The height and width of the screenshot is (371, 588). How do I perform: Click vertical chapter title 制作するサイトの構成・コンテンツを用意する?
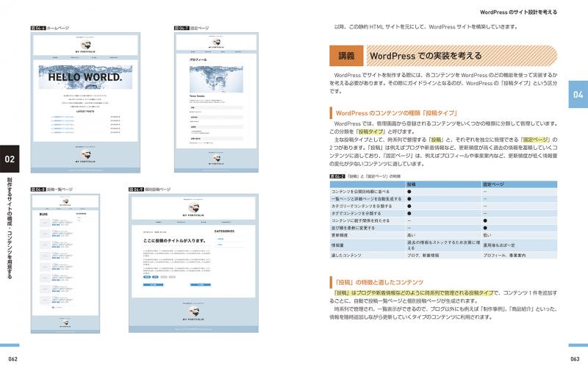(x=10, y=228)
